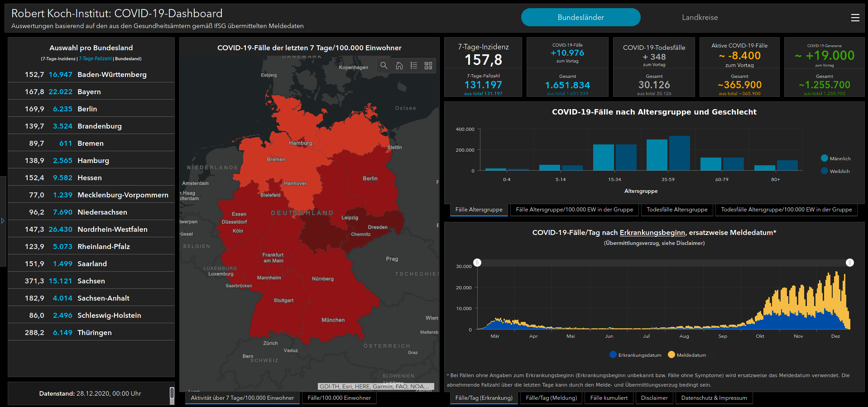Open the Todesfälle Altersgruppe tab
The width and height of the screenshot is (868, 407).
point(677,210)
